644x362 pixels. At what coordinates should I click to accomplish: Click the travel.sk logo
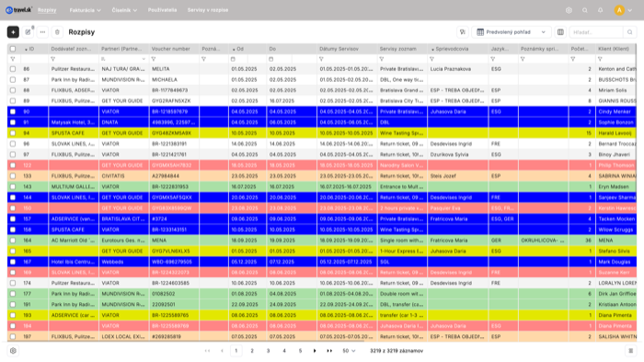point(19,10)
